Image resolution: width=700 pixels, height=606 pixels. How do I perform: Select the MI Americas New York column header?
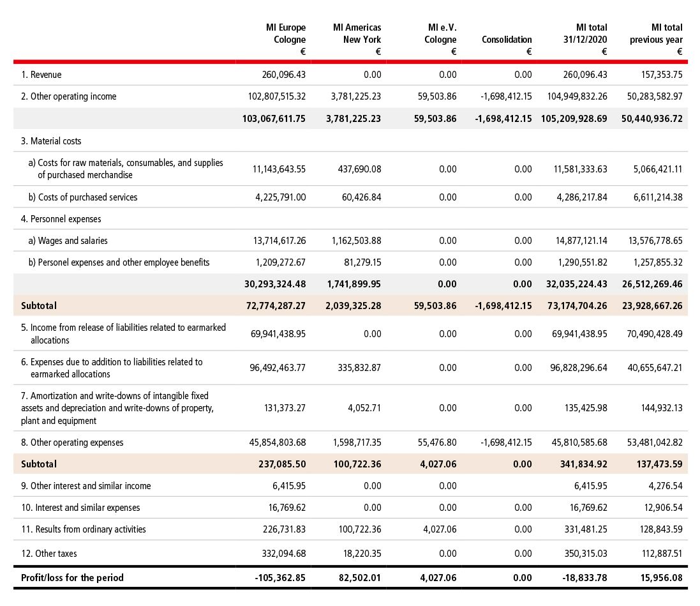tap(357, 39)
